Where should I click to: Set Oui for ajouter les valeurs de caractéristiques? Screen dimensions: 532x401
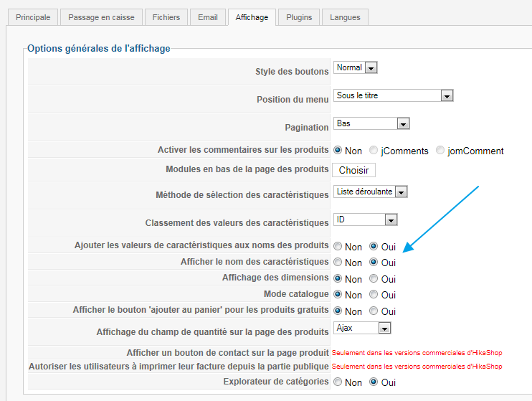374,246
